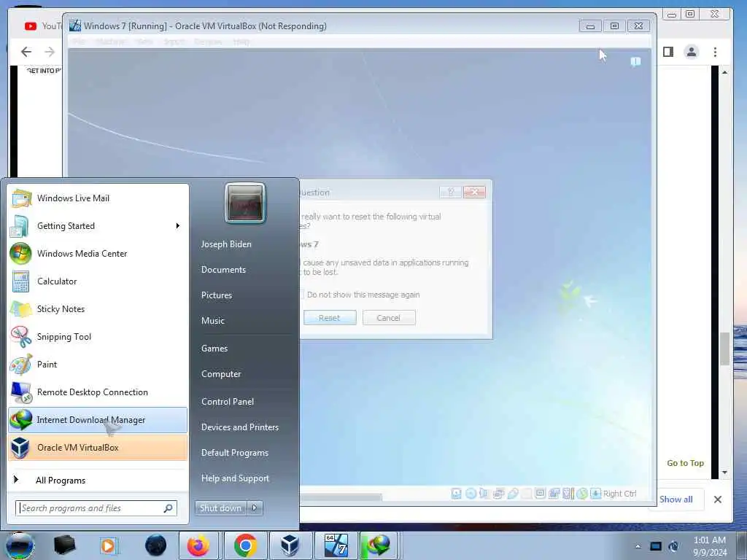Click Chrome's forward arrow
This screenshot has height=560, width=747.
click(50, 52)
